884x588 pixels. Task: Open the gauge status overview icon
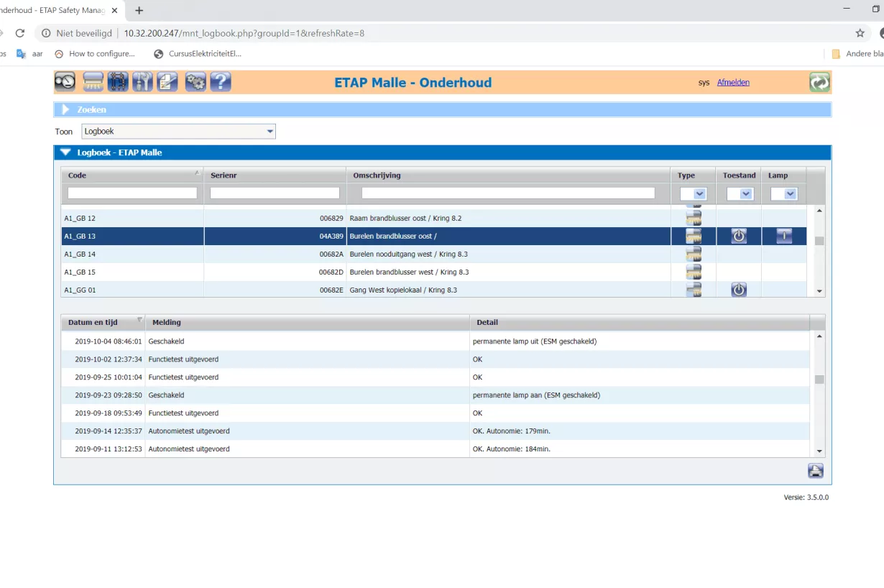(x=65, y=82)
